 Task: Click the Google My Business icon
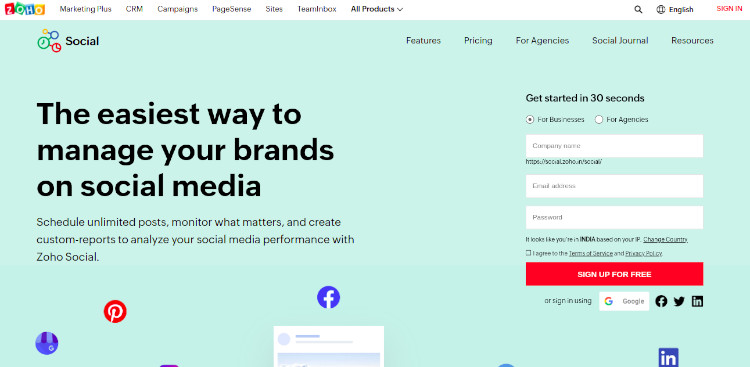click(x=46, y=343)
